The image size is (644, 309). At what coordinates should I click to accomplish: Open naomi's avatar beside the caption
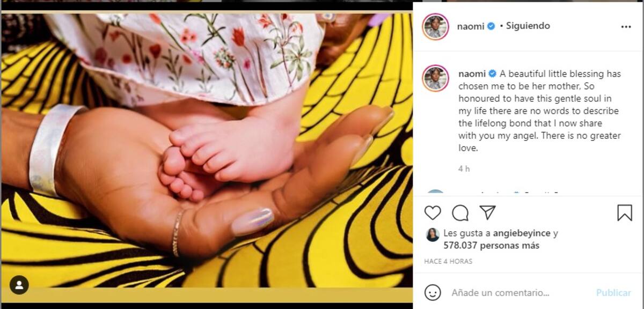(435, 78)
